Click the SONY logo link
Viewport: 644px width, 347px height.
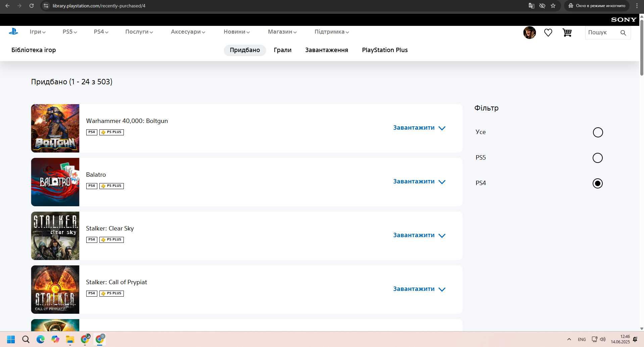coord(624,19)
